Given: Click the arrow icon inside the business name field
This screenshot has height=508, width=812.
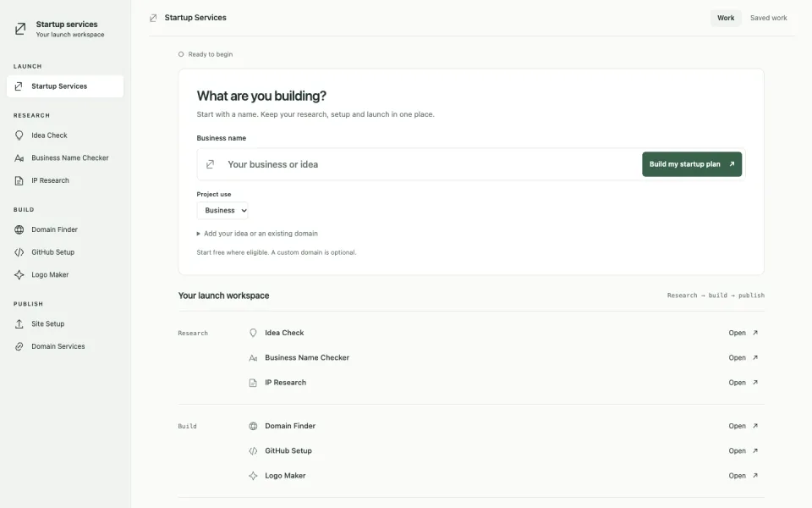Looking at the screenshot, I should (x=211, y=164).
